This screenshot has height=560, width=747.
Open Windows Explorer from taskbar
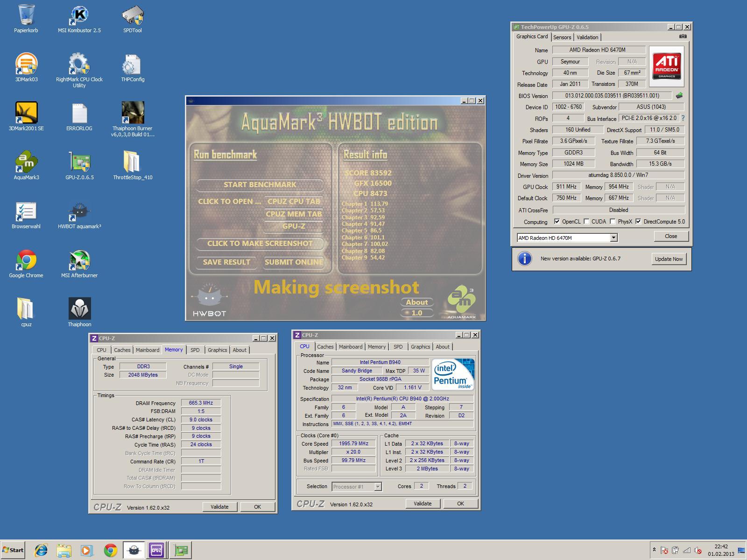(x=64, y=550)
